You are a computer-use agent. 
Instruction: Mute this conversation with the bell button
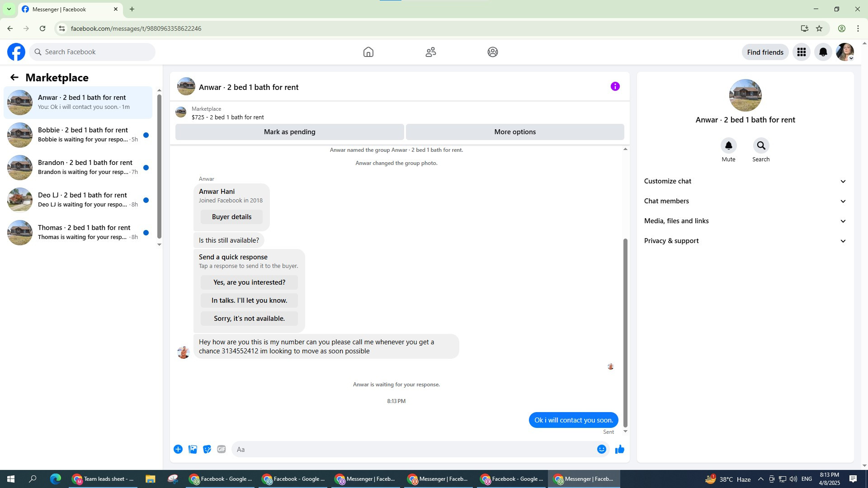[728, 145]
